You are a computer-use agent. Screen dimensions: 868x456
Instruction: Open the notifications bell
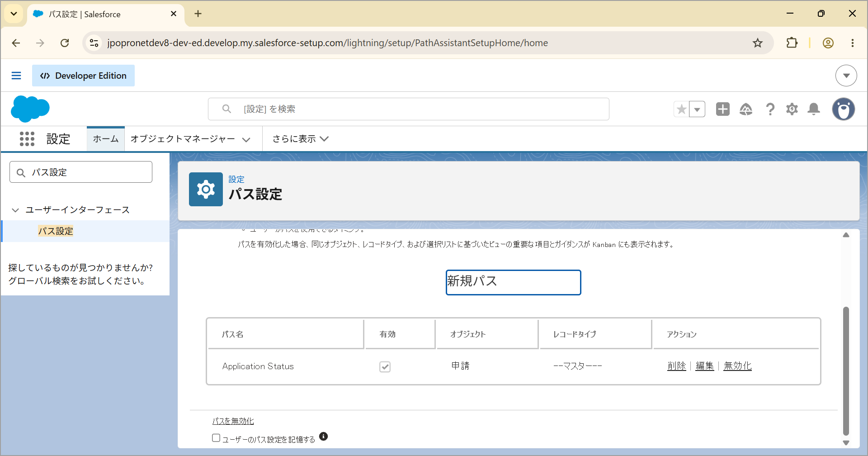coord(814,109)
